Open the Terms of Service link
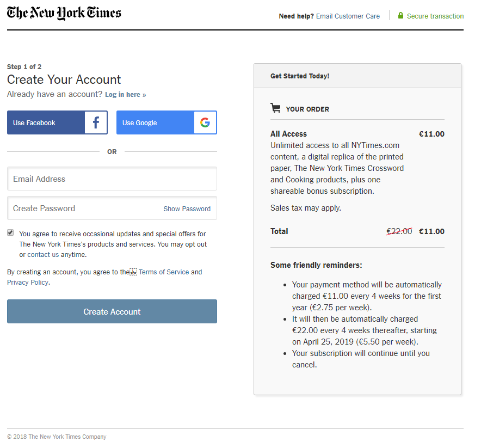This screenshot has height=448, width=481. [x=164, y=272]
